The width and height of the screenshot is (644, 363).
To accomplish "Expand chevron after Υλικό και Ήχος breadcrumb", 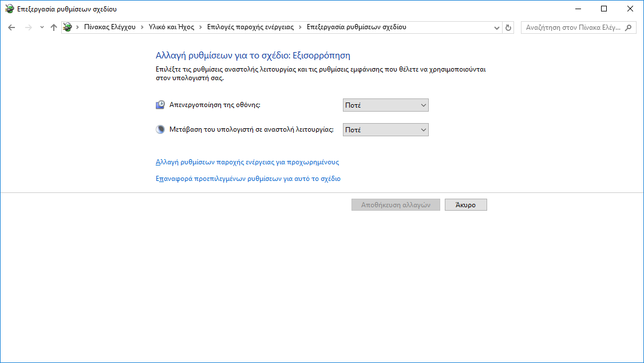I will 201,27.
